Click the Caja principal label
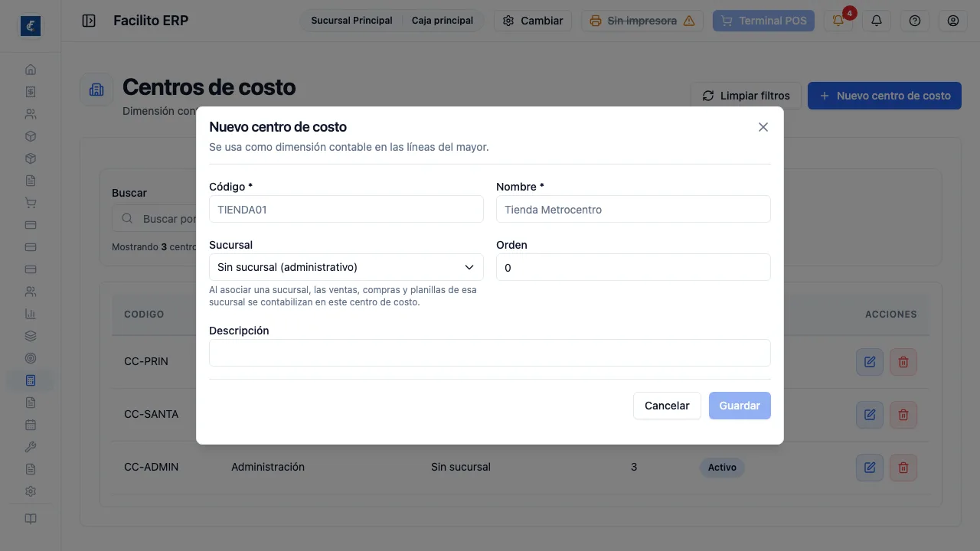 click(x=443, y=21)
